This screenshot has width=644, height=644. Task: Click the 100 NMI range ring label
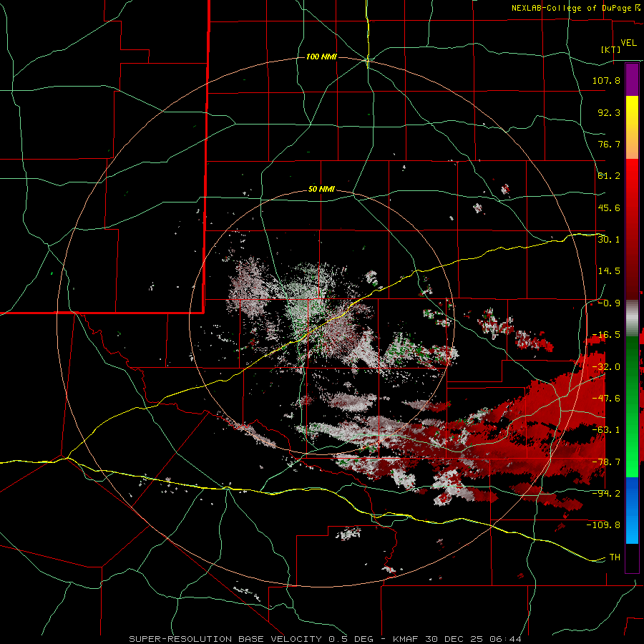coord(321,57)
